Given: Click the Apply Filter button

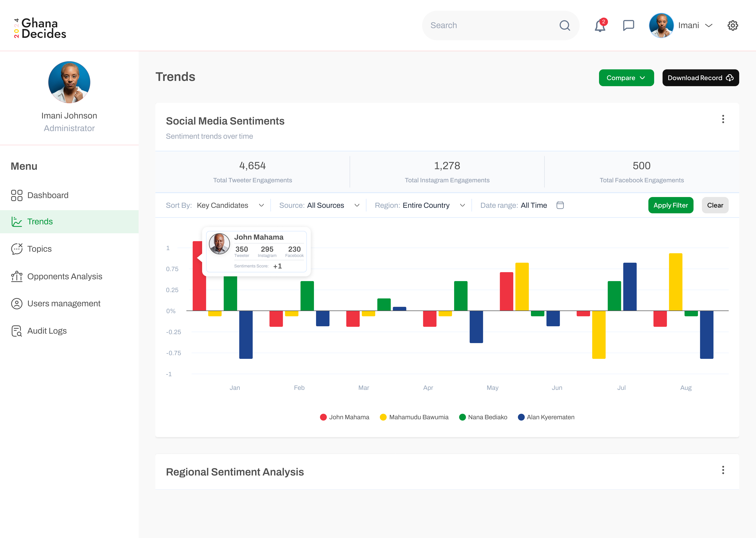Looking at the screenshot, I should (670, 205).
